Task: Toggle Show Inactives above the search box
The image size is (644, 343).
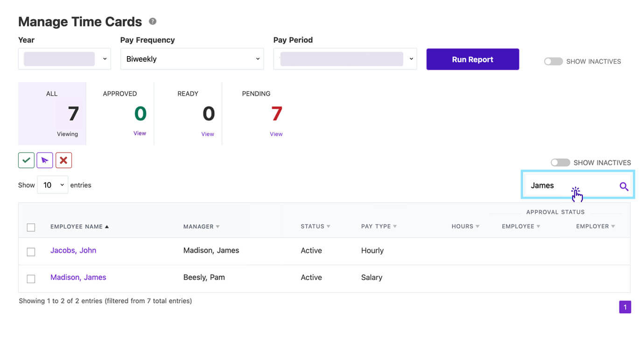Action: click(x=560, y=162)
